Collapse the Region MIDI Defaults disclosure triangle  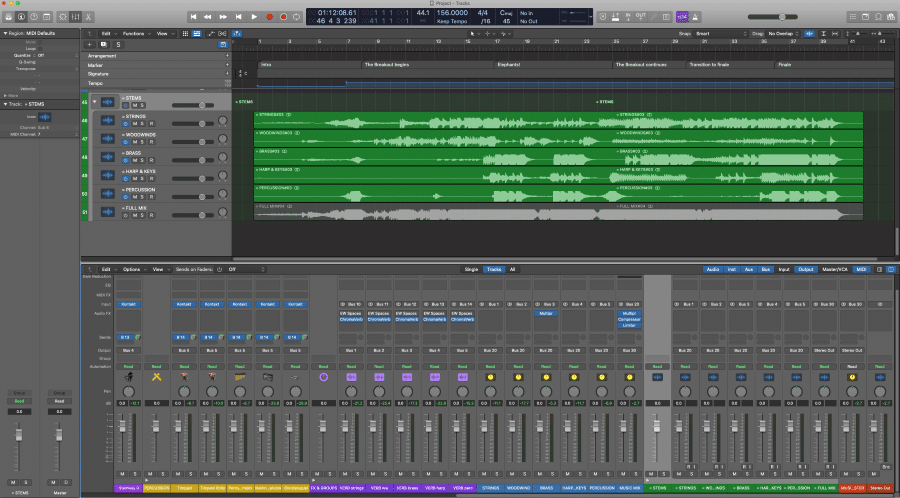(5, 33)
